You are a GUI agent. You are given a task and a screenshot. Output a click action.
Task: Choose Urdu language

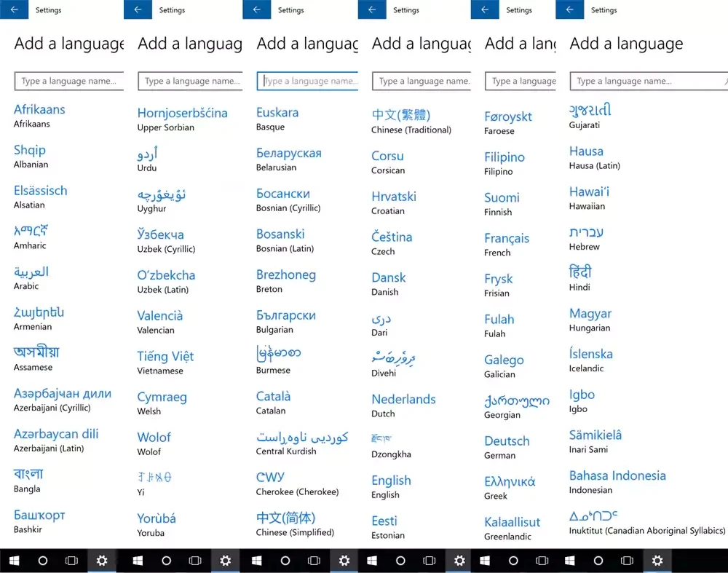[x=148, y=159]
